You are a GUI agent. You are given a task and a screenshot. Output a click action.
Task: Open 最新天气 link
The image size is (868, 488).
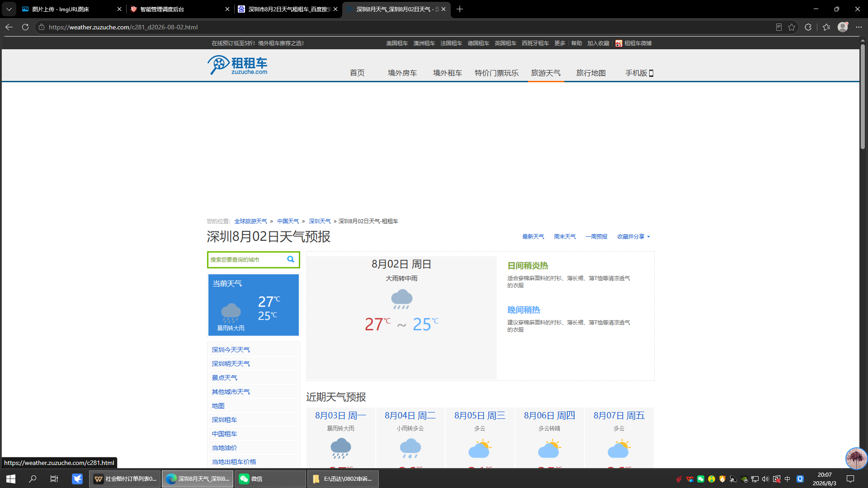point(533,237)
